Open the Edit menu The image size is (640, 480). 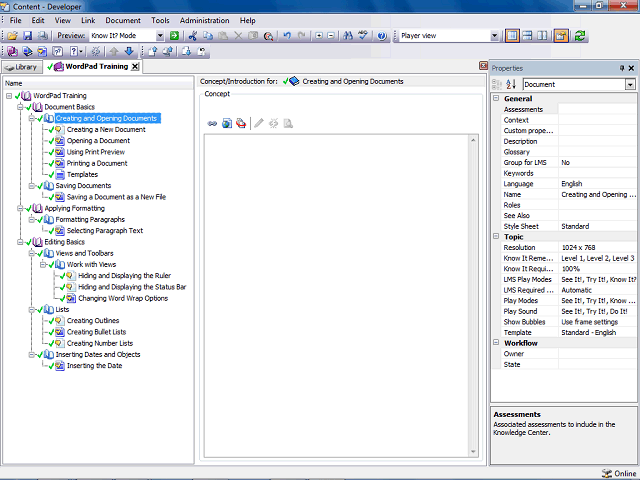coord(38,20)
